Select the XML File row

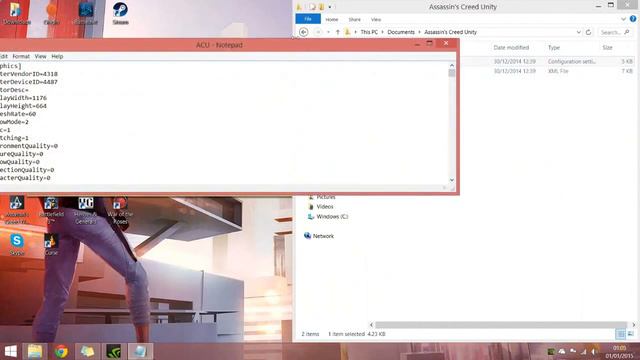tap(547, 71)
